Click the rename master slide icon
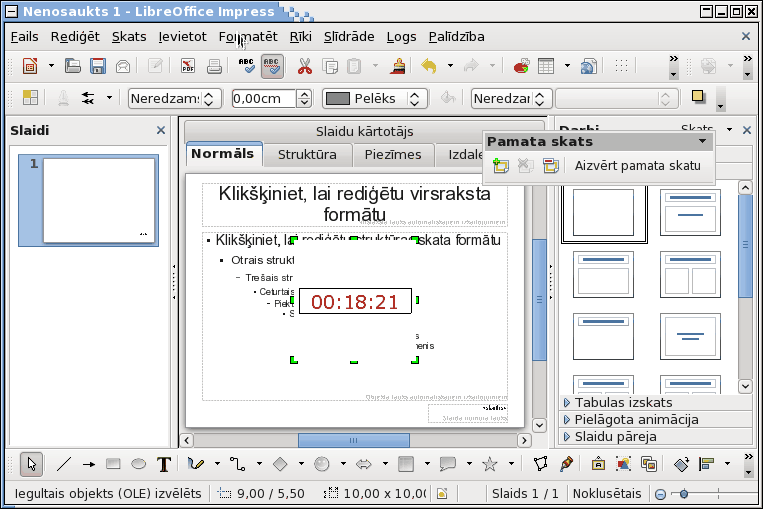Image resolution: width=763 pixels, height=509 pixels. point(550,166)
